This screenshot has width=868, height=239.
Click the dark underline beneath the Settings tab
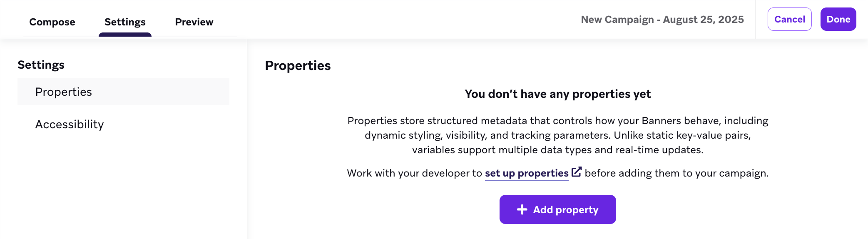click(125, 35)
